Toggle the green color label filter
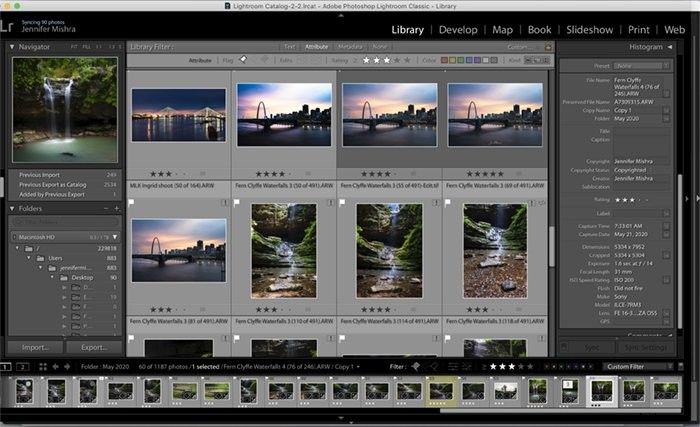This screenshot has height=427, width=700. click(x=461, y=60)
